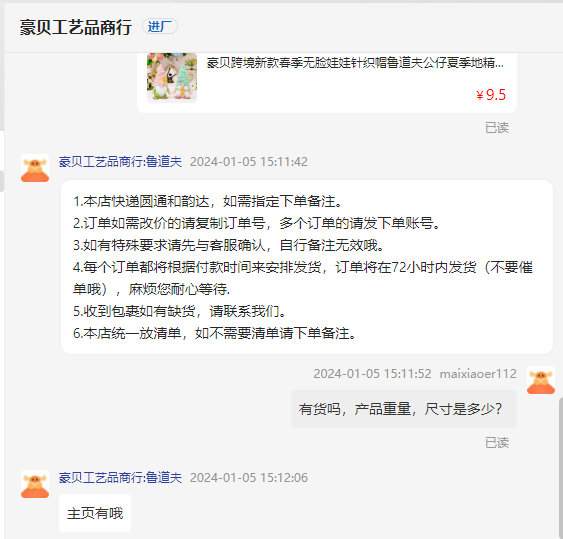Click the product card containing gnome listing
The width and height of the screenshot is (563, 539).
(x=327, y=82)
